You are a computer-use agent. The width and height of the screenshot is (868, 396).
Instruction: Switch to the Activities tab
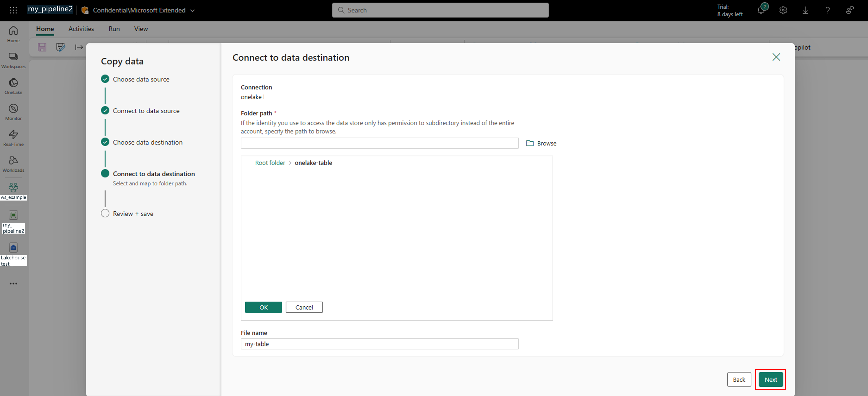[81, 29]
